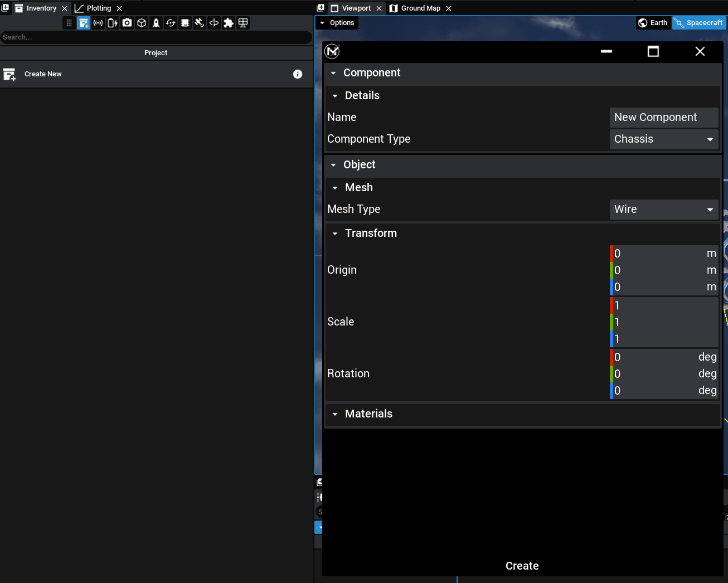Select the 3D cube category icon
This screenshot has width=728, height=583.
point(142,23)
